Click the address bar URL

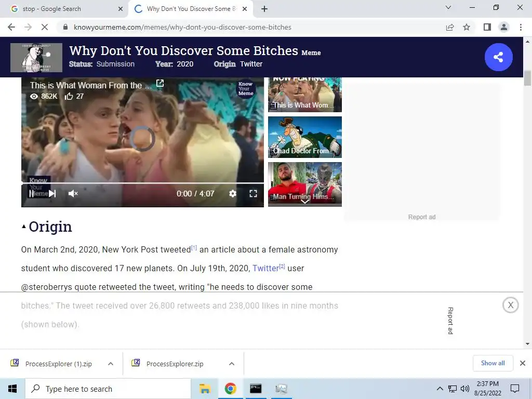[x=182, y=27]
